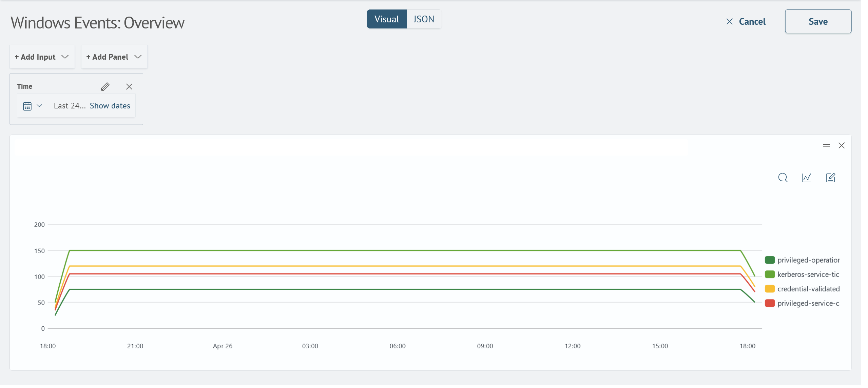Switch to the Visual editor tab
Viewport: 868px width, 388px height.
pyautogui.click(x=387, y=19)
